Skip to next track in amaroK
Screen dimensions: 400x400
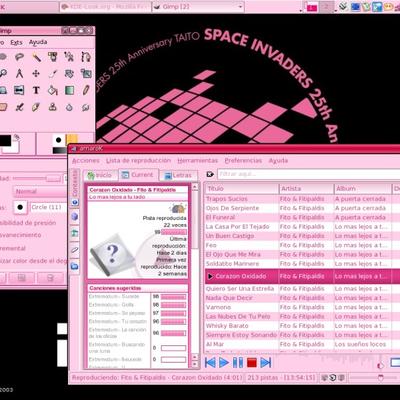coord(266,362)
